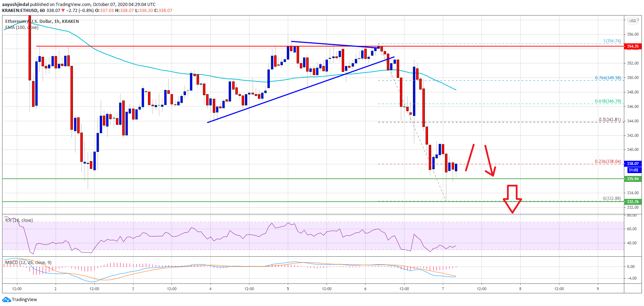The width and height of the screenshot is (644, 306).
Task: Click the EMA (100, close) indicator label
Action: click(22, 27)
